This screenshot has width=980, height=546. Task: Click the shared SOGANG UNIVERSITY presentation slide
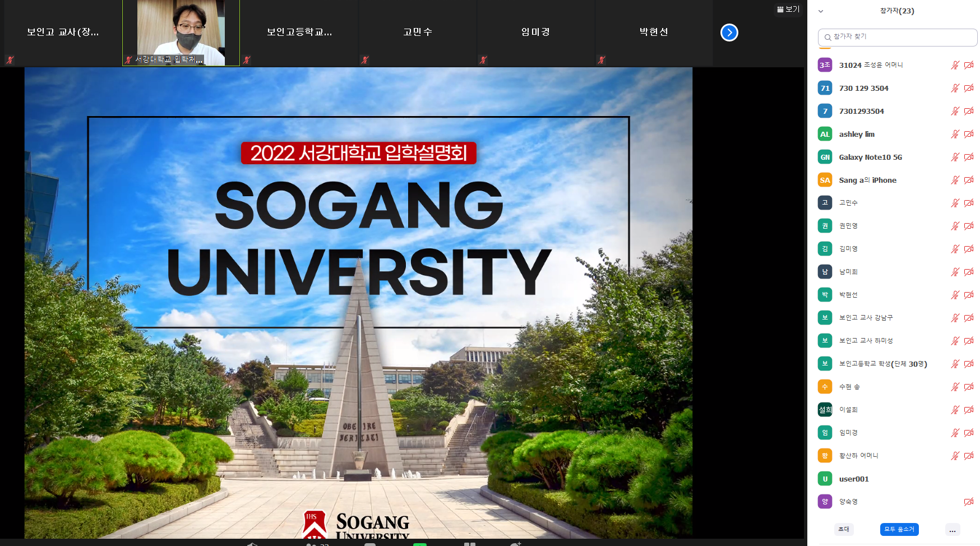coord(358,303)
